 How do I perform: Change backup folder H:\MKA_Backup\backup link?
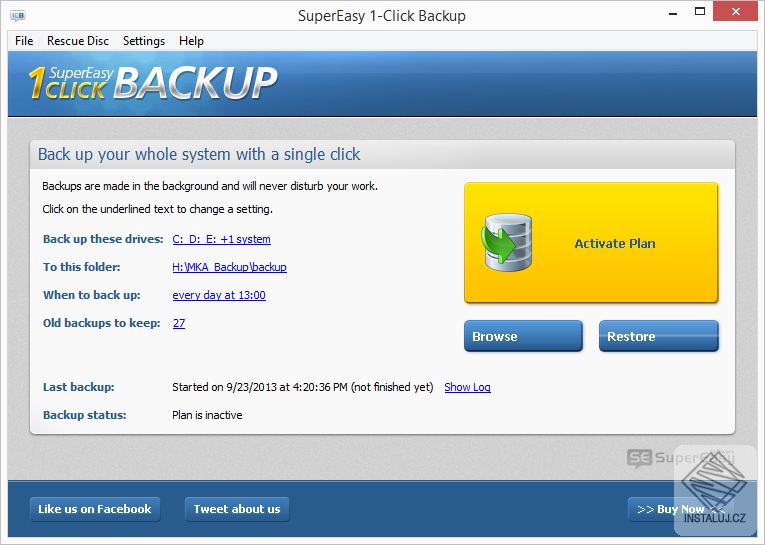[x=229, y=267]
